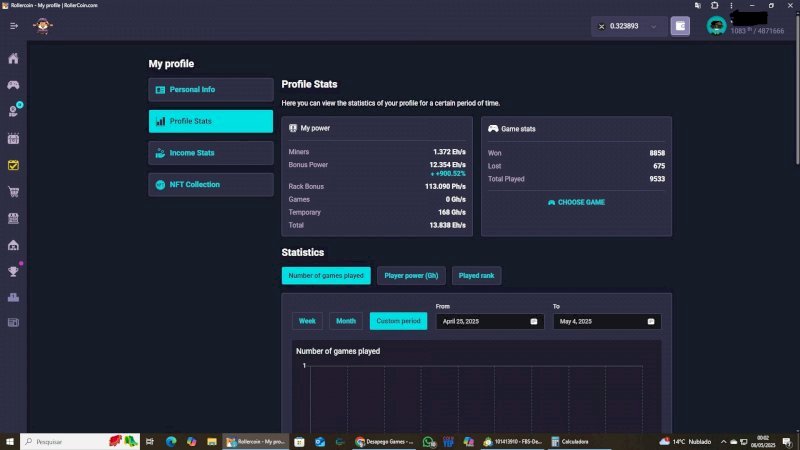Open the yellow checklist tasks icon

point(13,165)
